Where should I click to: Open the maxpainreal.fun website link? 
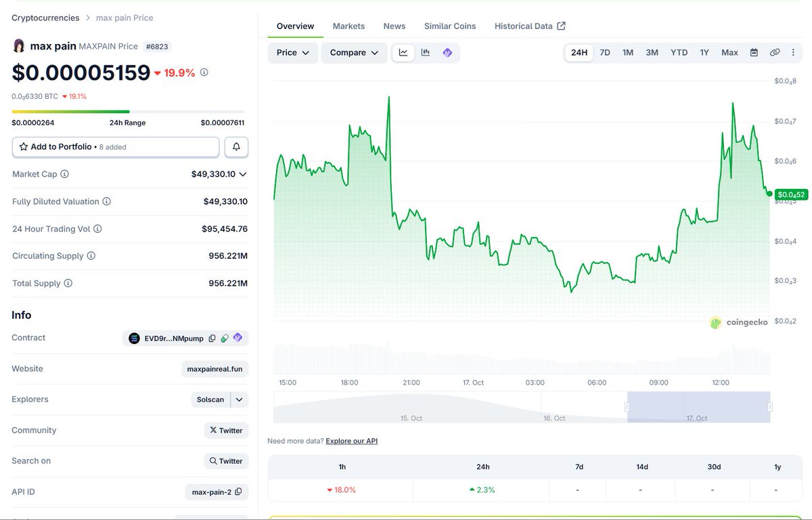coord(215,369)
